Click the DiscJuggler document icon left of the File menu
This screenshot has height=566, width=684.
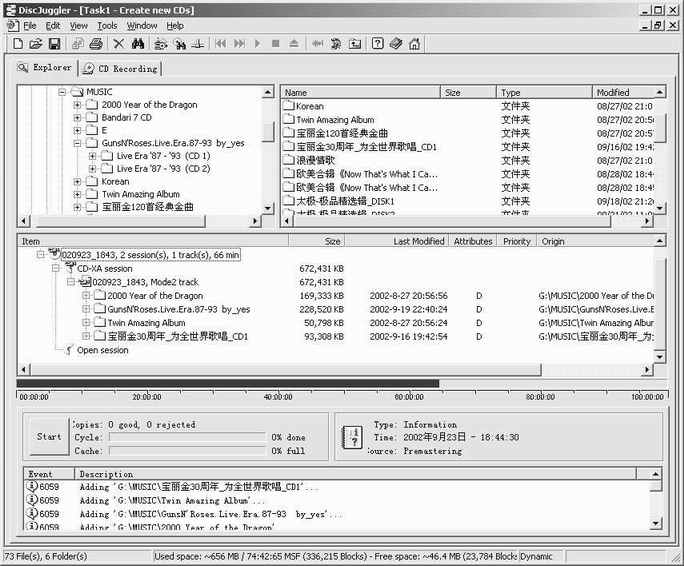[13, 26]
